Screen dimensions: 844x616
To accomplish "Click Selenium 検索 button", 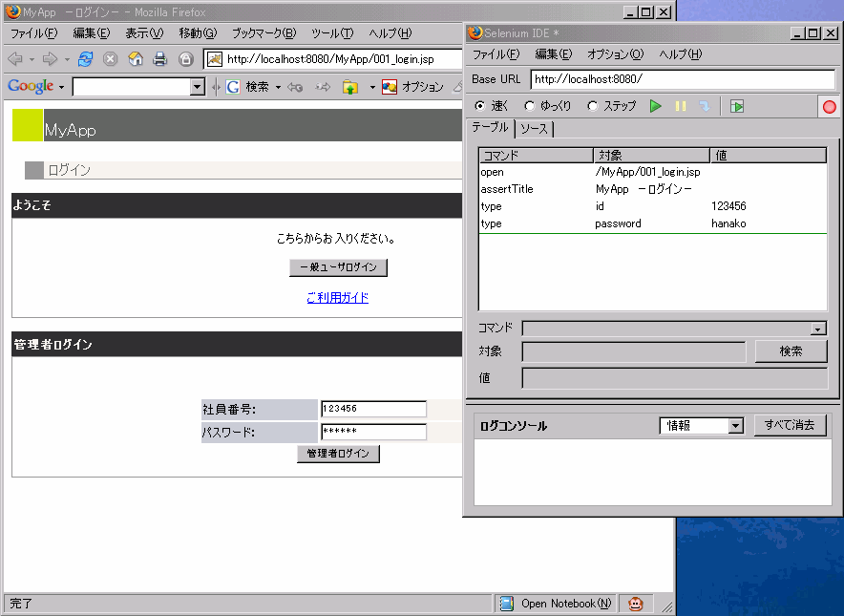I will coord(791,351).
